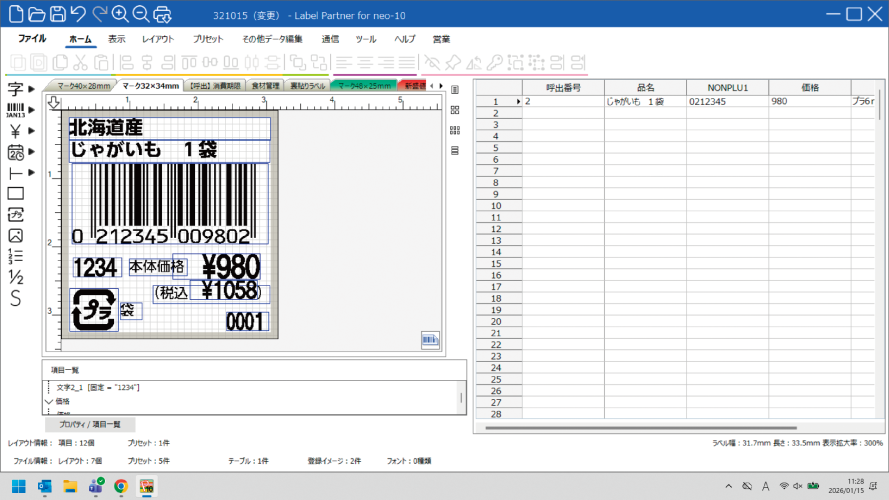Image resolution: width=889 pixels, height=500 pixels.
Task: Click the zoom in magnifier icon
Action: [119, 14]
